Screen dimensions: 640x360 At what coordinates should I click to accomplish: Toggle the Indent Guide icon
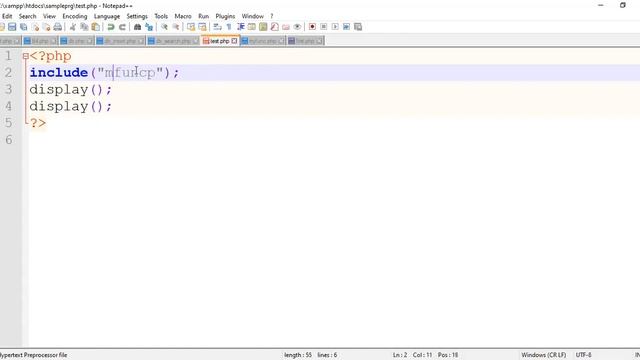click(x=240, y=27)
